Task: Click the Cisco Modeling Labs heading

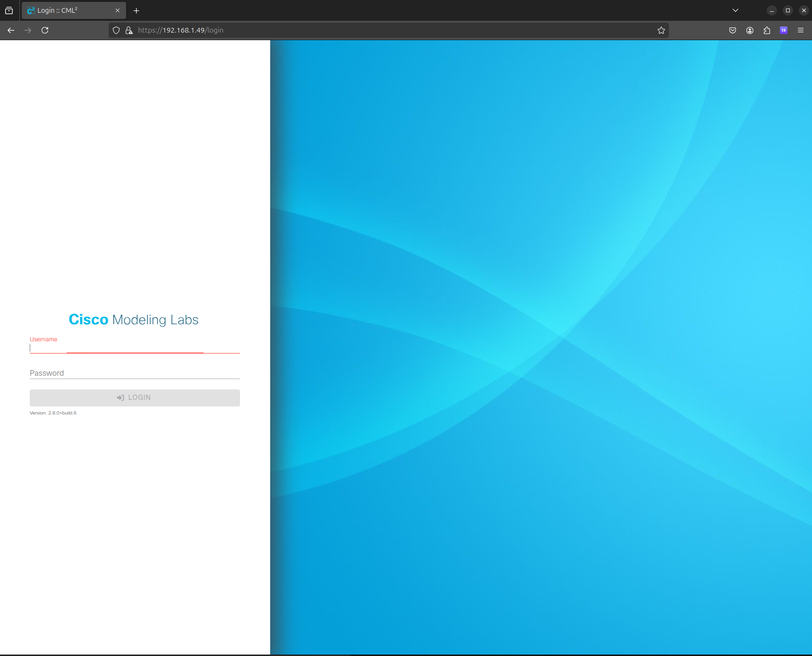Action: 134,319
